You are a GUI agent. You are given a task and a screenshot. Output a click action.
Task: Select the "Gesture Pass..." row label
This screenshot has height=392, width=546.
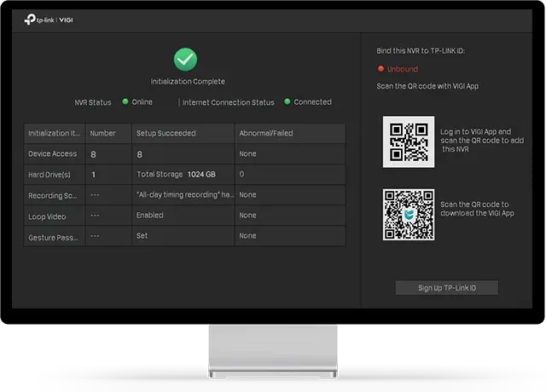point(53,238)
